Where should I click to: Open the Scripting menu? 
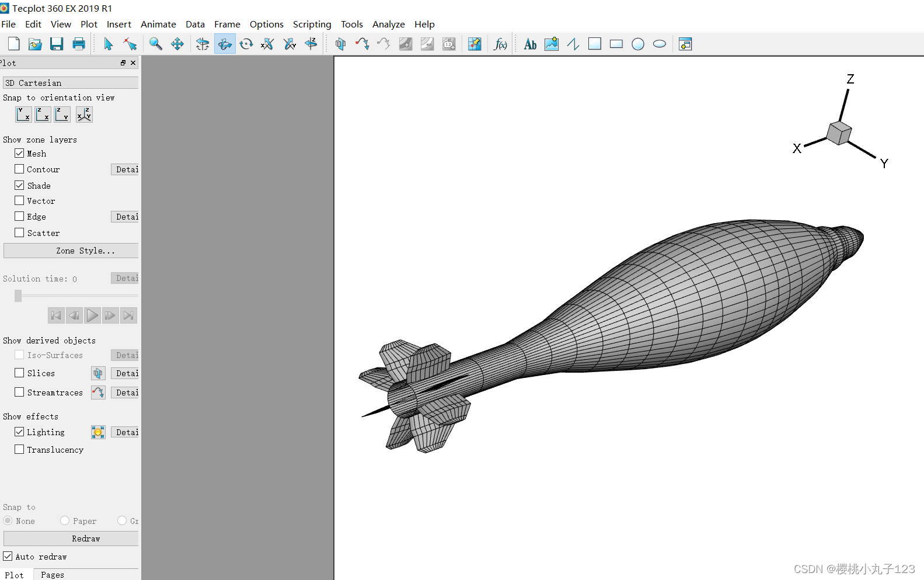pyautogui.click(x=312, y=24)
